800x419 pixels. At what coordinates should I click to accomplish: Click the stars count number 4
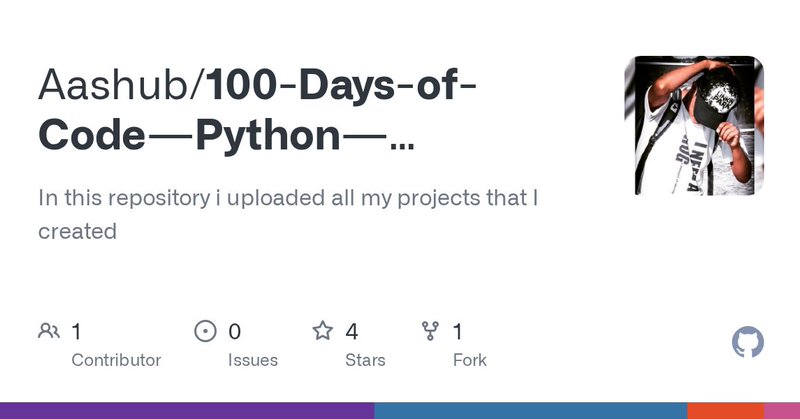pyautogui.click(x=352, y=331)
